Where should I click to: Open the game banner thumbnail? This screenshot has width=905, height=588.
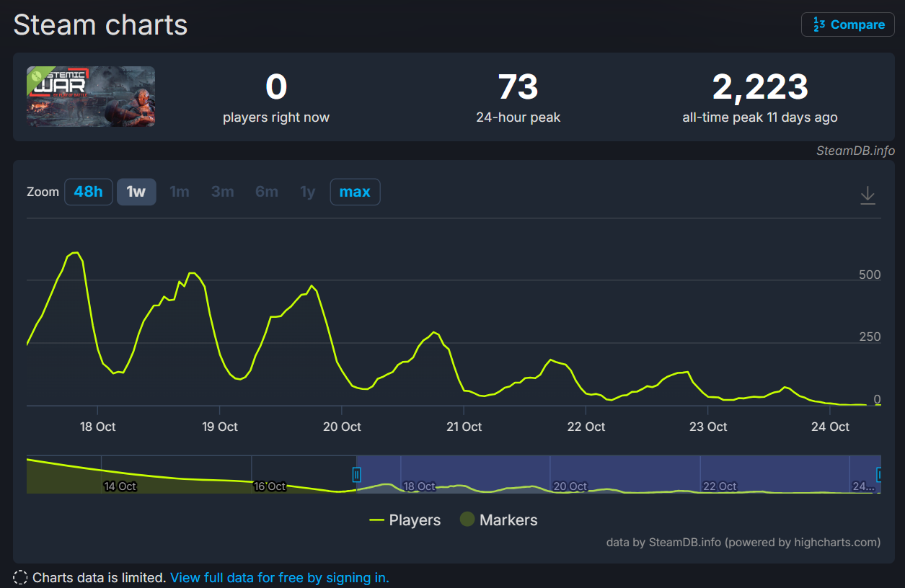(91, 97)
